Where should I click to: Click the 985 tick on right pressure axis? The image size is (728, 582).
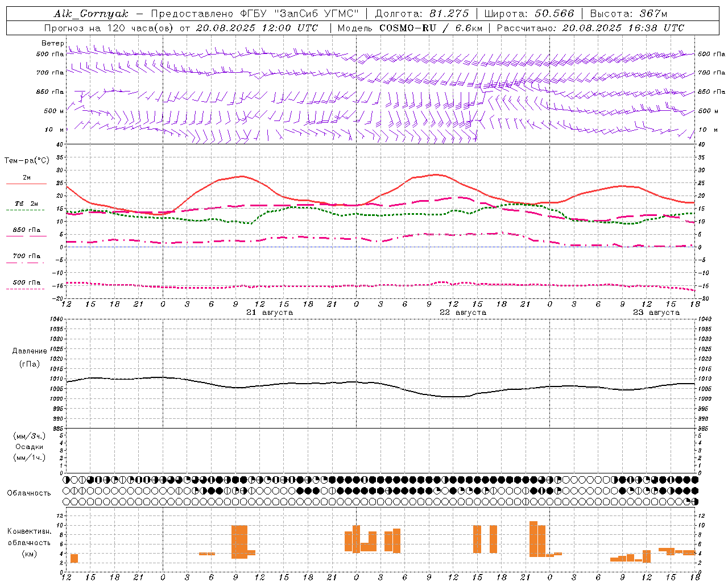coord(704,429)
